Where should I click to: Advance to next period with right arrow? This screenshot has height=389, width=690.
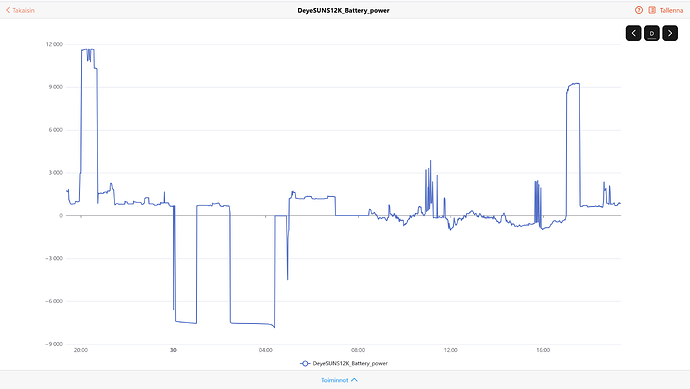pyautogui.click(x=670, y=33)
